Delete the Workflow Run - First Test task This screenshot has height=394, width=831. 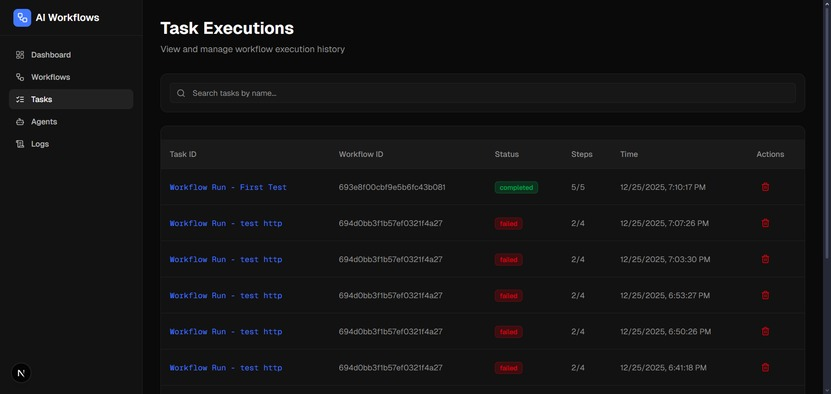765,187
